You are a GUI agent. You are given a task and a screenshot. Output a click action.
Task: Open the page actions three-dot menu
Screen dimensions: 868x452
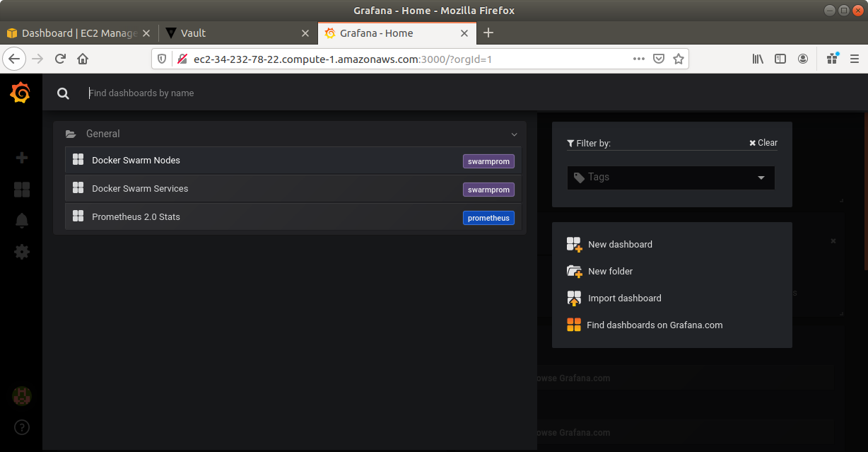tap(639, 59)
